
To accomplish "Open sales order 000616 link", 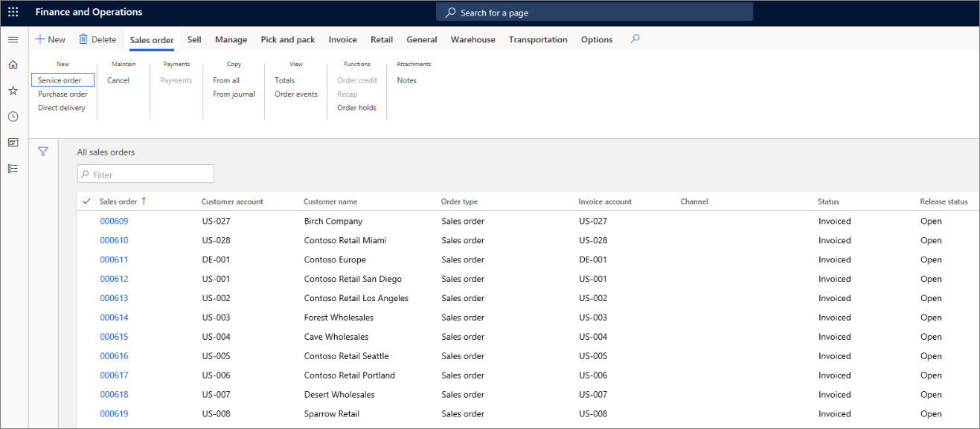I will (x=114, y=356).
